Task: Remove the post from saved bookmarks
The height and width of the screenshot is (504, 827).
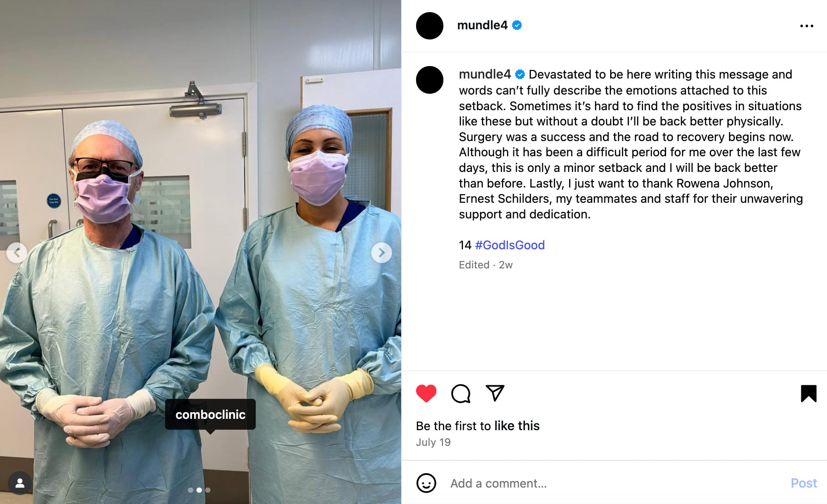Action: pos(808,393)
